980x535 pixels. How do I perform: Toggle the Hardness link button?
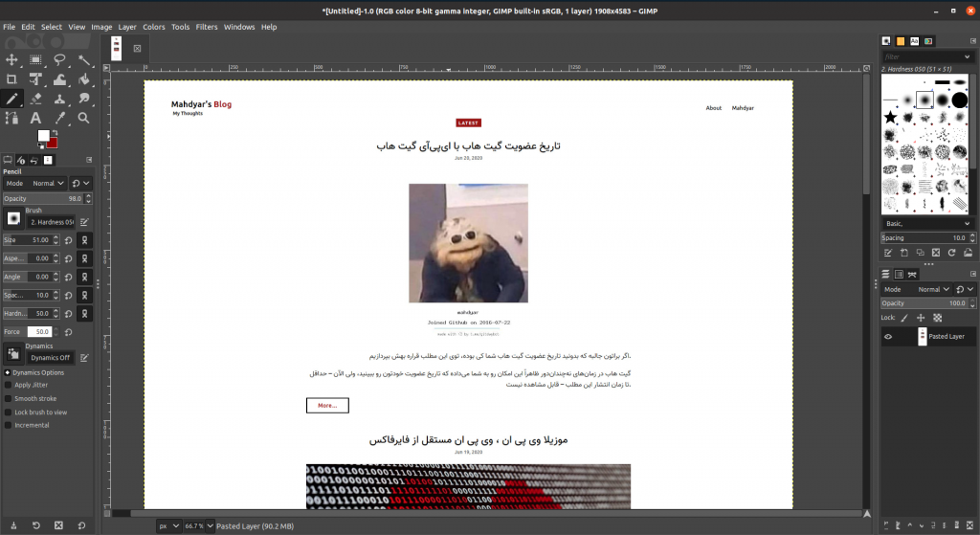tap(85, 314)
